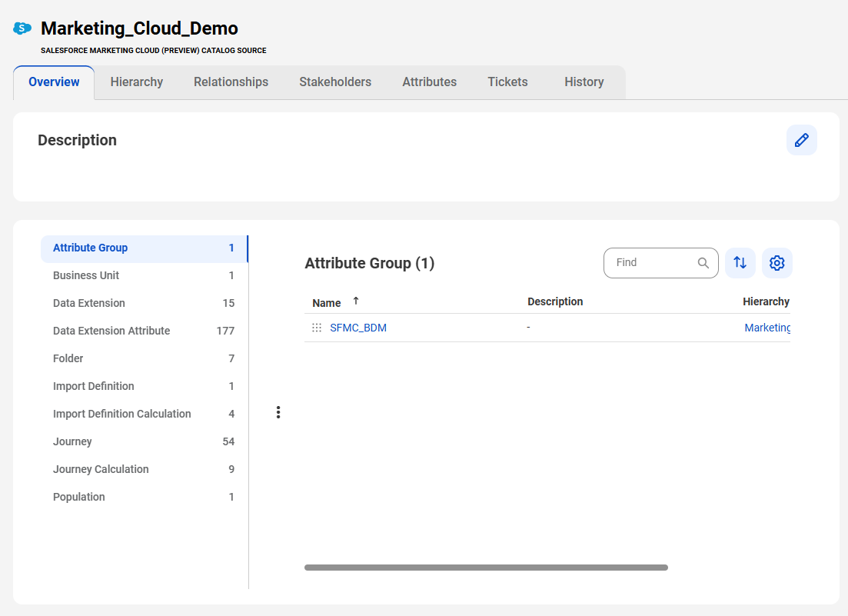Open the sort order arrows button

pos(740,263)
